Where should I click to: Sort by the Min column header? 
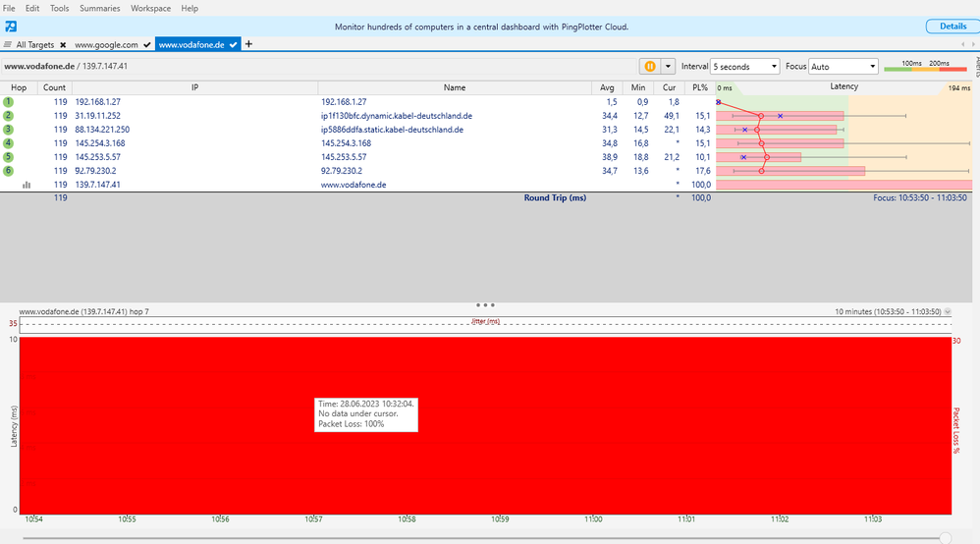(638, 87)
